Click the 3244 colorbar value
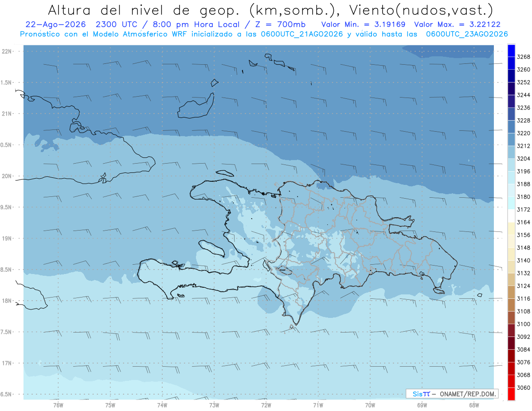Viewport: 532px width, 411px height. (524, 95)
